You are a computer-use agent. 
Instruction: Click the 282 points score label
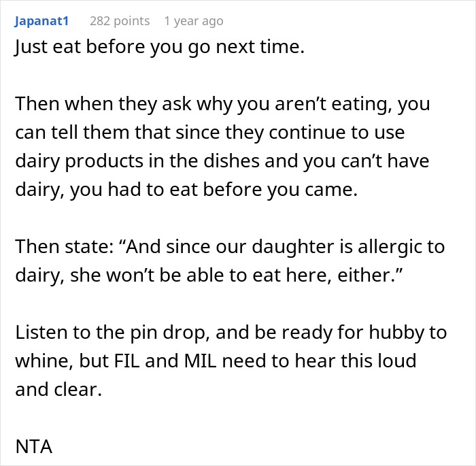pyautogui.click(x=120, y=21)
